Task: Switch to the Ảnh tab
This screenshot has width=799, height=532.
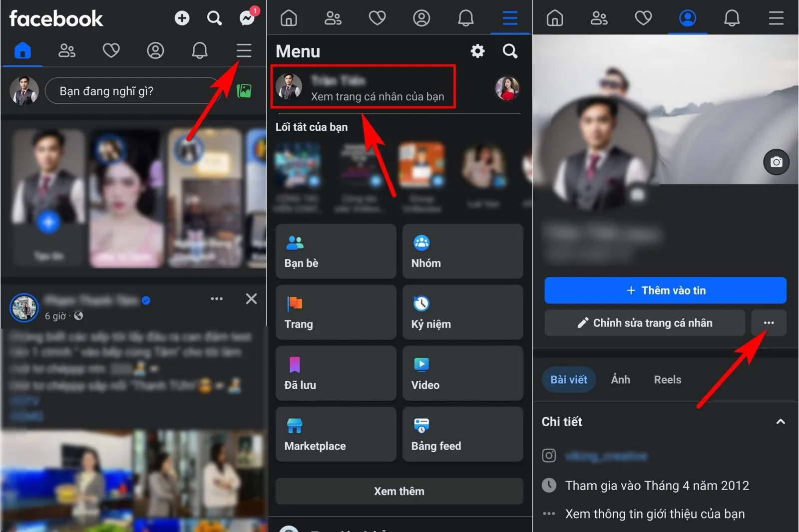Action: coord(620,379)
